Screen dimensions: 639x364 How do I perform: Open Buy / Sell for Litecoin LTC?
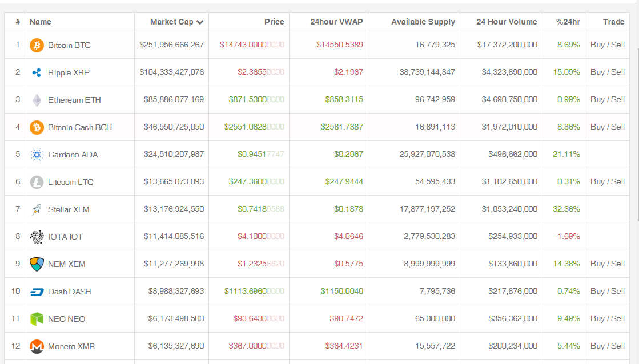click(607, 181)
